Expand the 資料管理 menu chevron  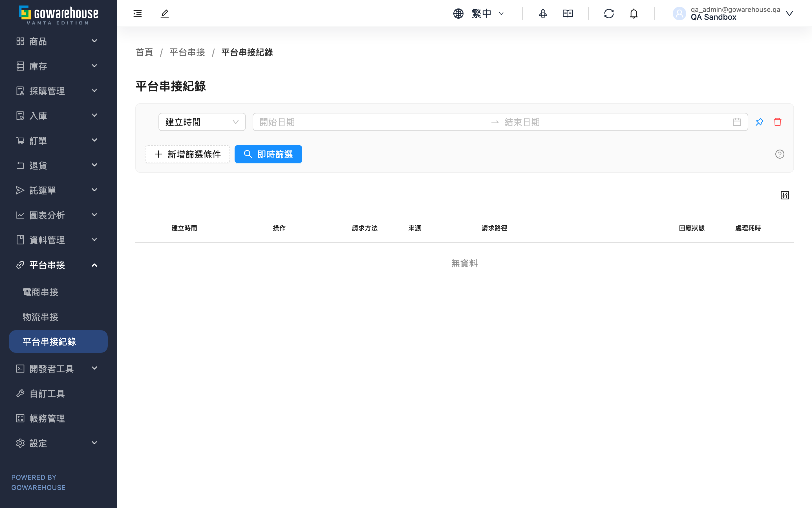point(95,240)
